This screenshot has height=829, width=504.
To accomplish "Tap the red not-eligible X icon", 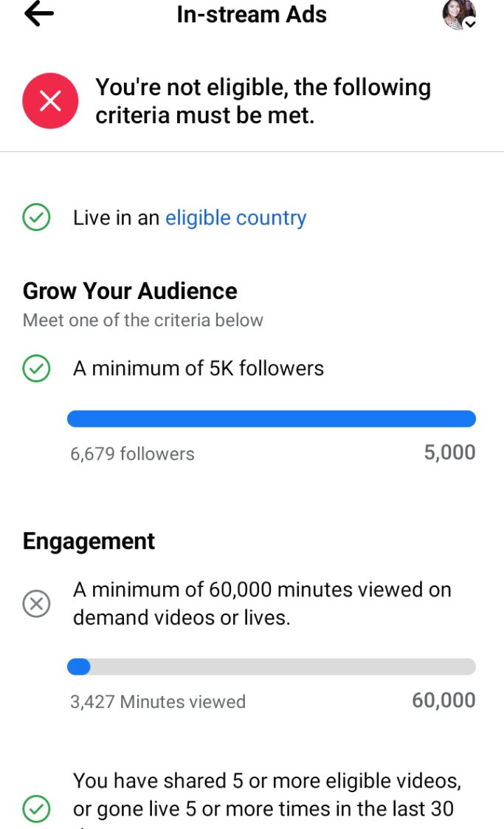I will coord(50,100).
